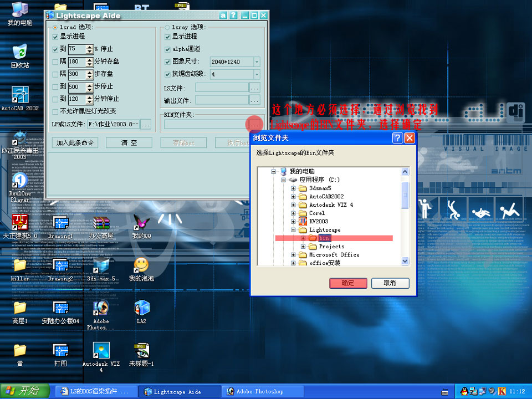
Task: Enable the 到 500 步停止 checkbox
Action: point(55,86)
